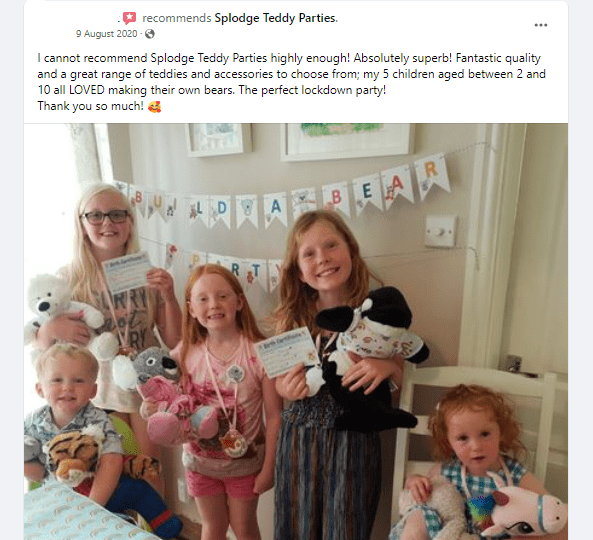Click the red recommendation star badge icon
The height and width of the screenshot is (540, 593).
point(129,18)
